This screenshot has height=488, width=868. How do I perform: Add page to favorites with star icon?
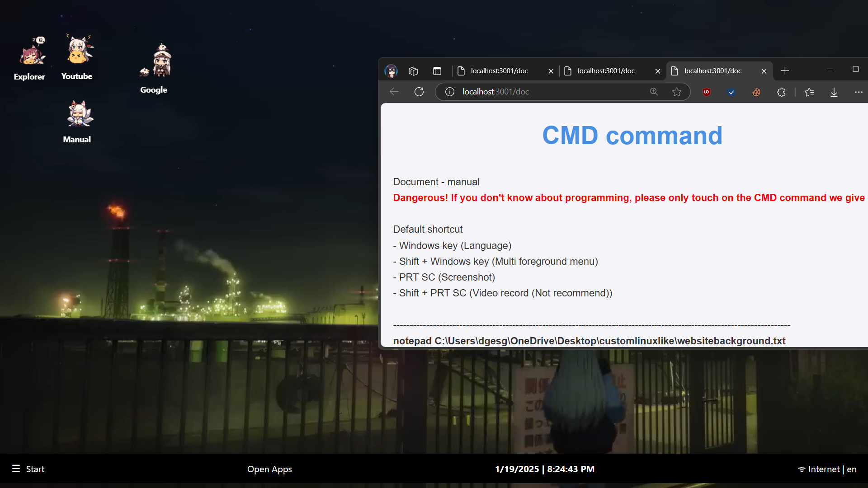pos(677,92)
